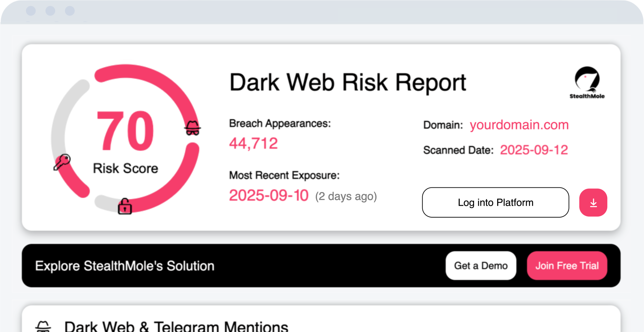Open the Dark Web & Telegram Mentions section
This screenshot has height=332, width=644.
point(176,326)
